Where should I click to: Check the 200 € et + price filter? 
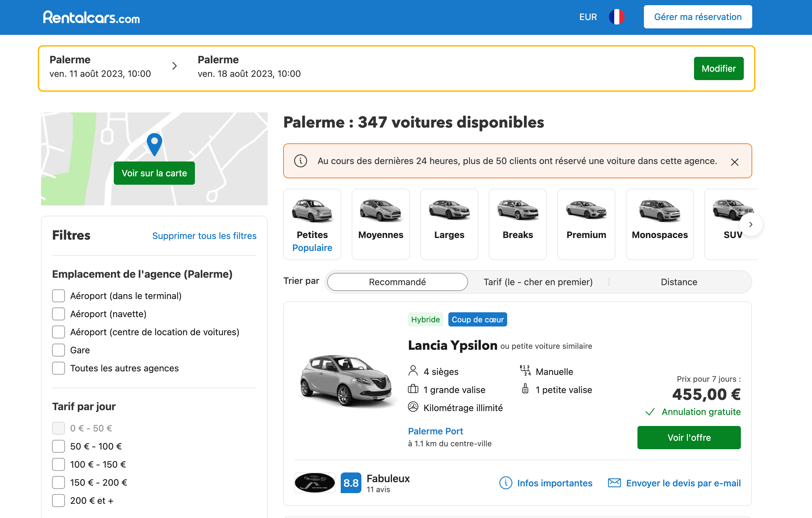(58, 501)
